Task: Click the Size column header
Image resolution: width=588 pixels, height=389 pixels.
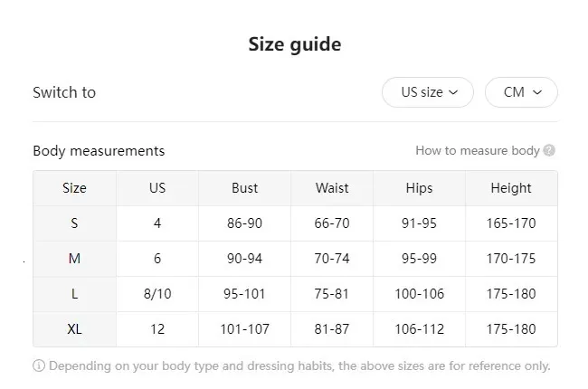Action: tap(74, 188)
